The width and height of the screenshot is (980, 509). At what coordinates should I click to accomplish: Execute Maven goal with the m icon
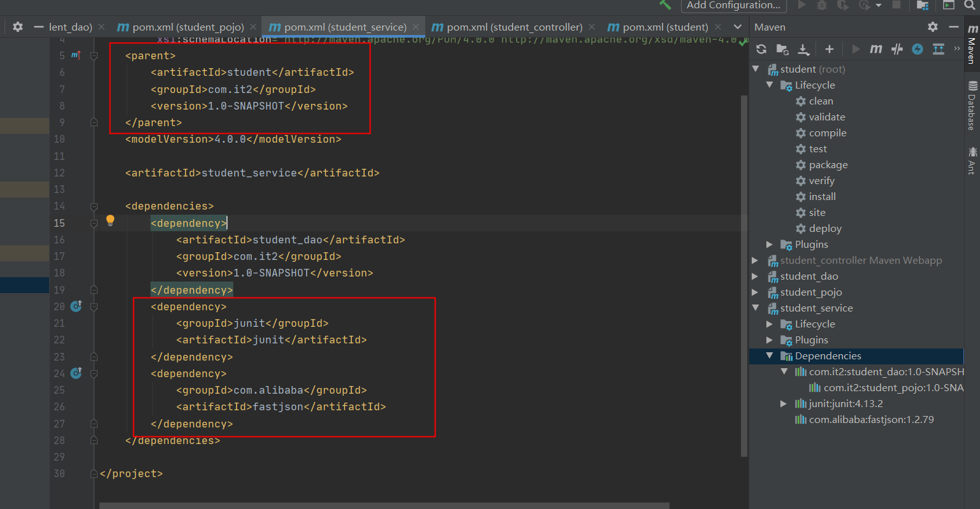point(876,49)
